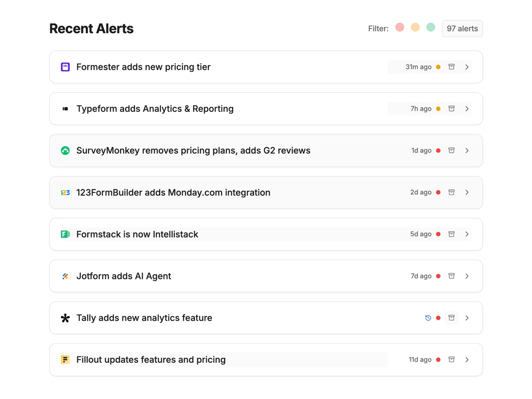Screen dimensions: 532x399
Task: Archive the Jotform AI Agent alert
Action: tap(451, 276)
